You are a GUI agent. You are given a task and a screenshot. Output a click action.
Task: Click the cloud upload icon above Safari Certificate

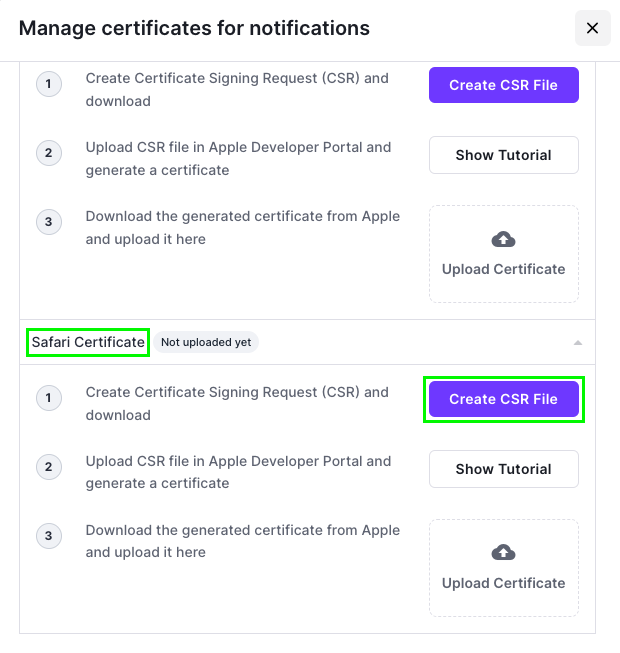[x=504, y=239]
